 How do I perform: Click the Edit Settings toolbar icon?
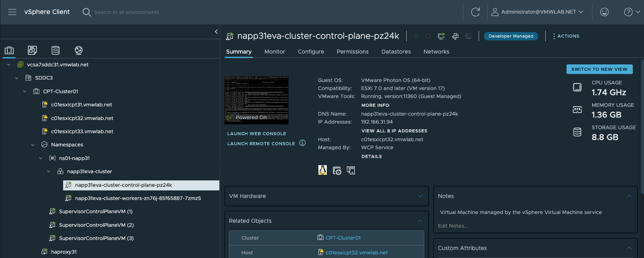coord(455,36)
